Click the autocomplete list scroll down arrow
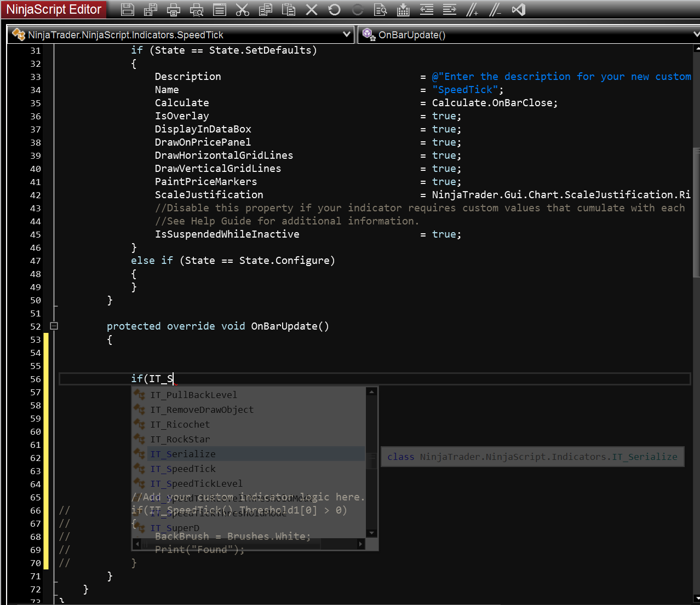 (x=372, y=533)
